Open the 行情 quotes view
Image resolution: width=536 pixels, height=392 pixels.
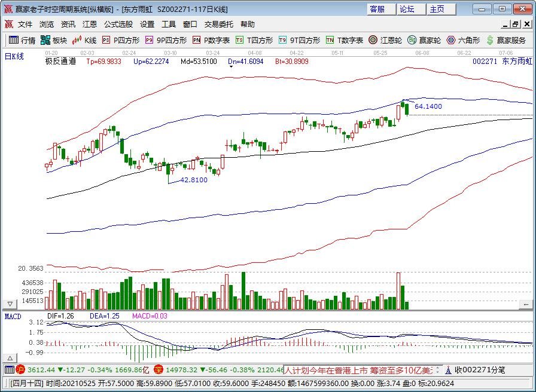tap(22, 40)
